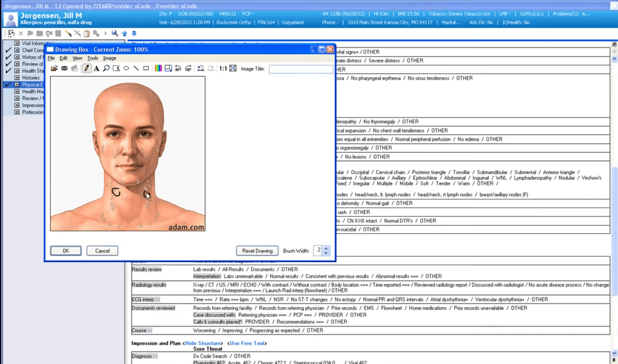
Task: Expand the Diagnosis row chevrons
Action: pyautogui.click(x=156, y=356)
